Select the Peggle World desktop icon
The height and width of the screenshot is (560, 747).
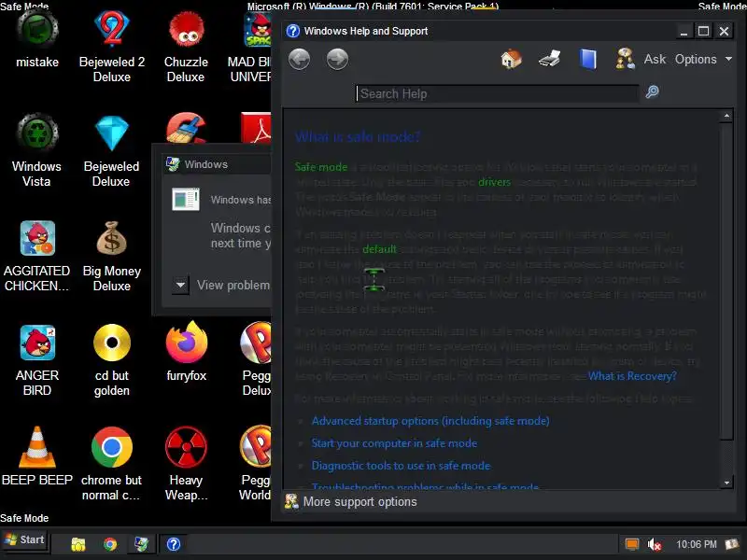click(x=255, y=464)
